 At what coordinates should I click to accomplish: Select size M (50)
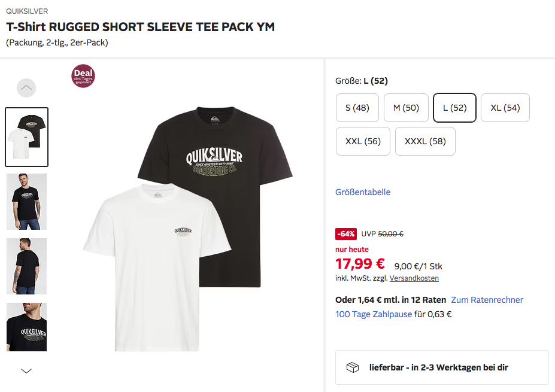(406, 108)
